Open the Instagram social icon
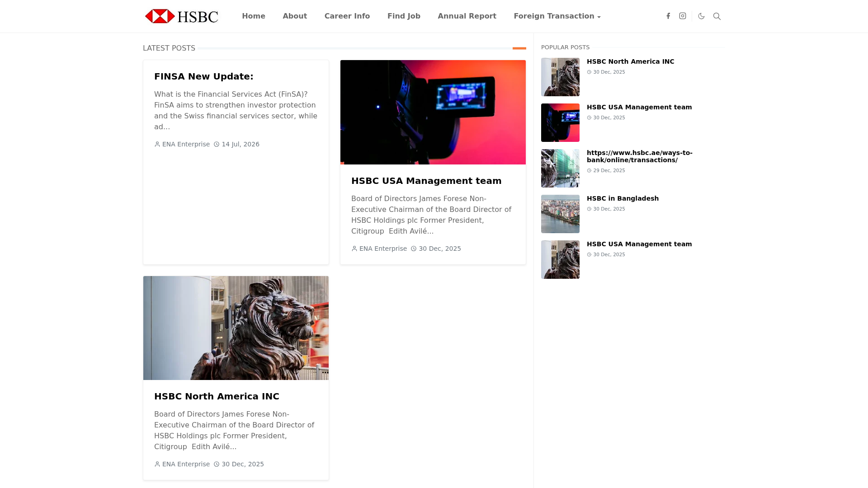The image size is (868, 488). [683, 16]
